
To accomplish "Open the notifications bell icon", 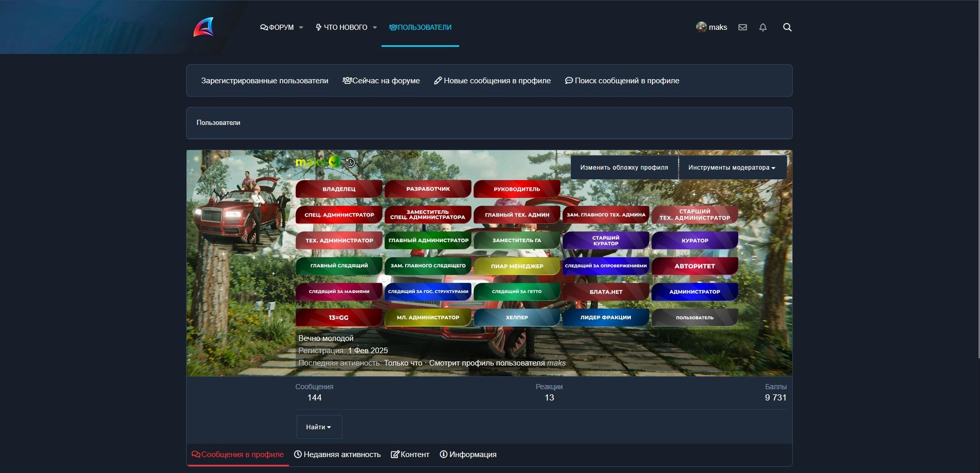I will 763,27.
